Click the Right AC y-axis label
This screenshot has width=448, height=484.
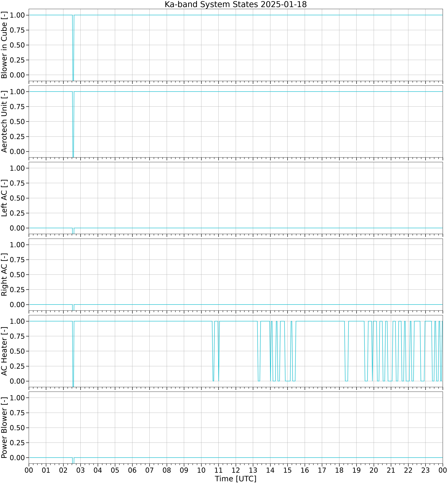(x=4, y=275)
